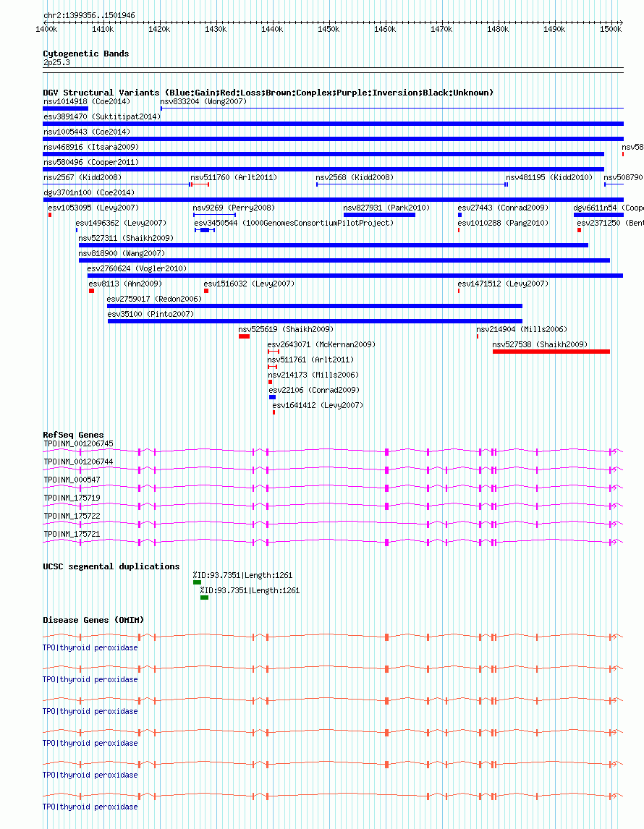Click the DGV Structural Variants track title

[268, 93]
